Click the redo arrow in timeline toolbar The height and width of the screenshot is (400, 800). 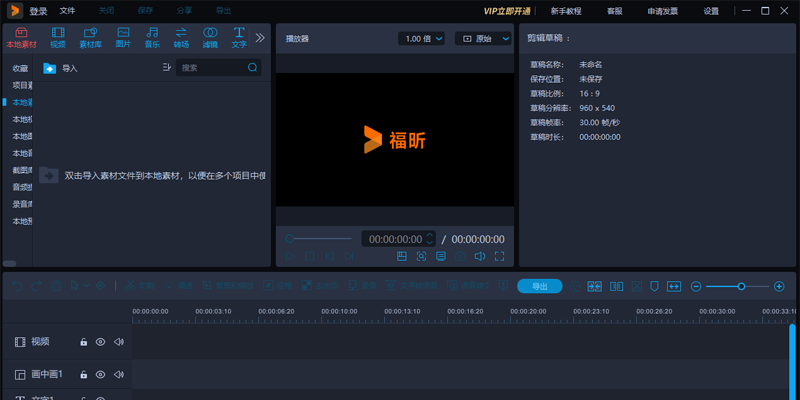[36, 286]
